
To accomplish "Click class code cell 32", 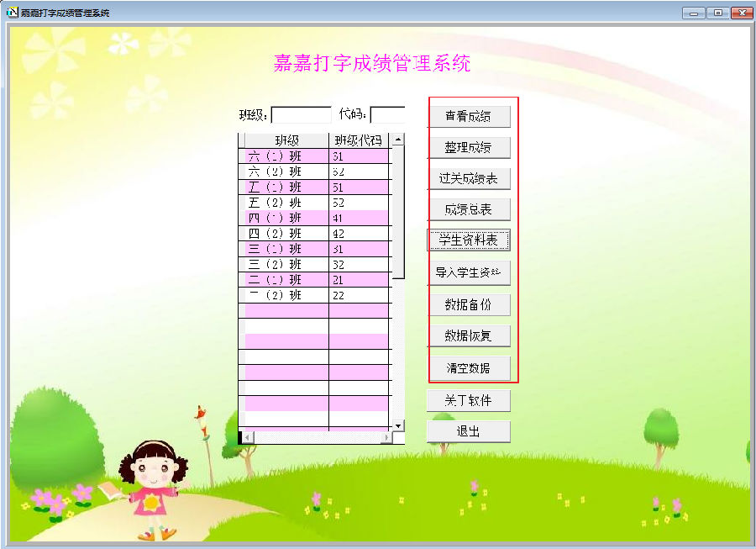I will [359, 264].
